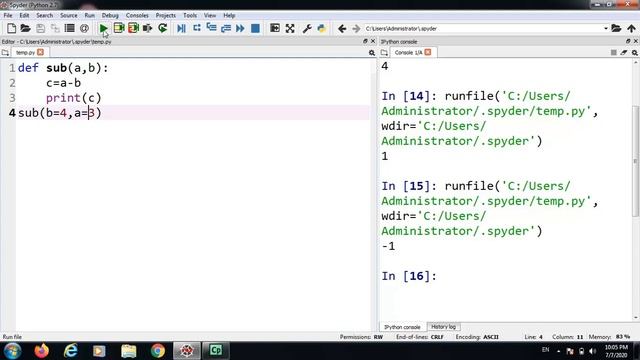Open the Run menu

(x=90, y=16)
